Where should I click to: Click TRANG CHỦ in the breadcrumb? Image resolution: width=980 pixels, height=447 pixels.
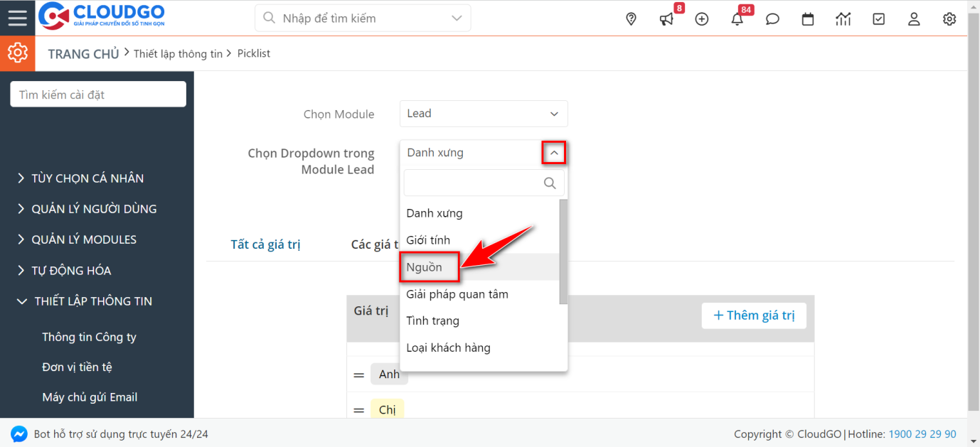(x=83, y=53)
